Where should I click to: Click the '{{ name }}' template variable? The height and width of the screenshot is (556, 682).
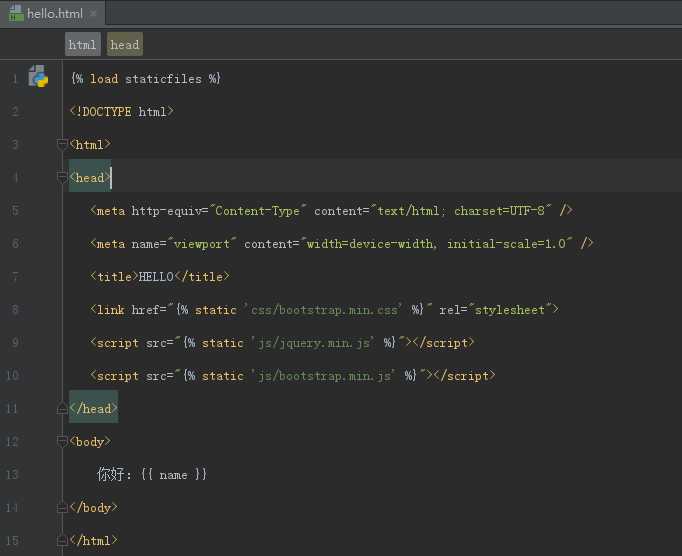coord(174,474)
